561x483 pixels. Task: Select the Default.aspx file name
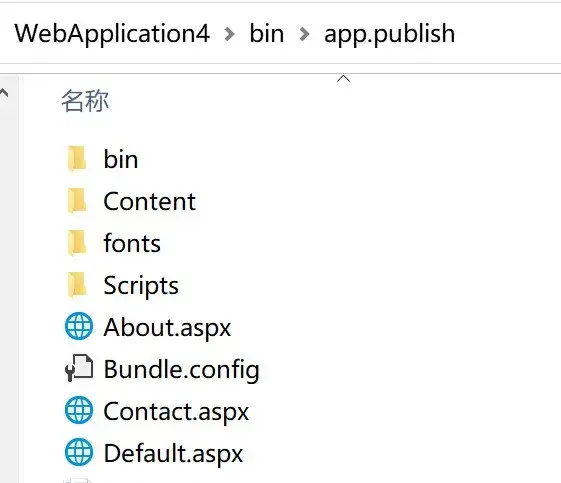click(x=173, y=453)
